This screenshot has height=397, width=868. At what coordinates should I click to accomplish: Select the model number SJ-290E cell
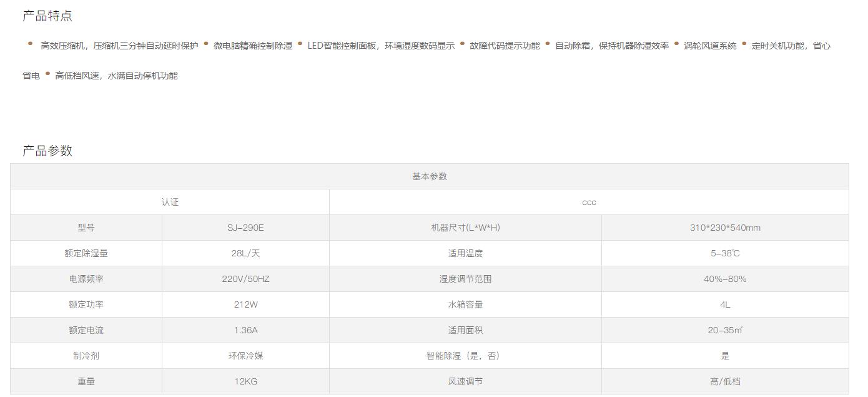tap(245, 228)
